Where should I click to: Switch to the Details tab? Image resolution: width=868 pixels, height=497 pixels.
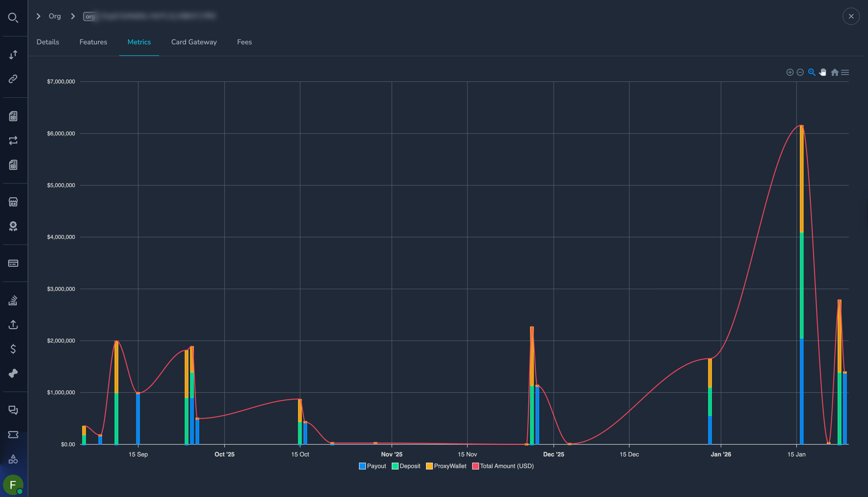click(x=48, y=42)
